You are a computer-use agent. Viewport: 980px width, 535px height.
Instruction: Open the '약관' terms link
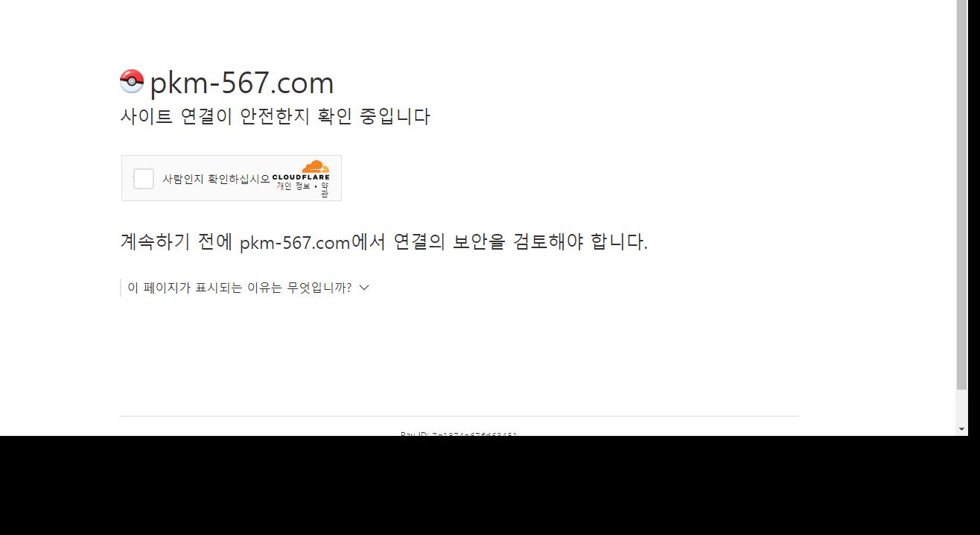click(325, 190)
